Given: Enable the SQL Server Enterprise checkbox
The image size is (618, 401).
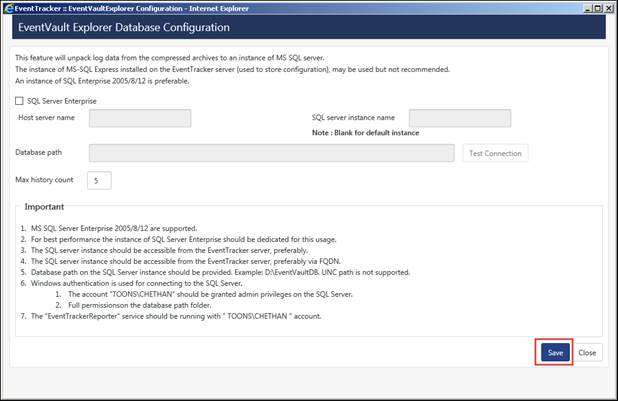Looking at the screenshot, I should [19, 101].
